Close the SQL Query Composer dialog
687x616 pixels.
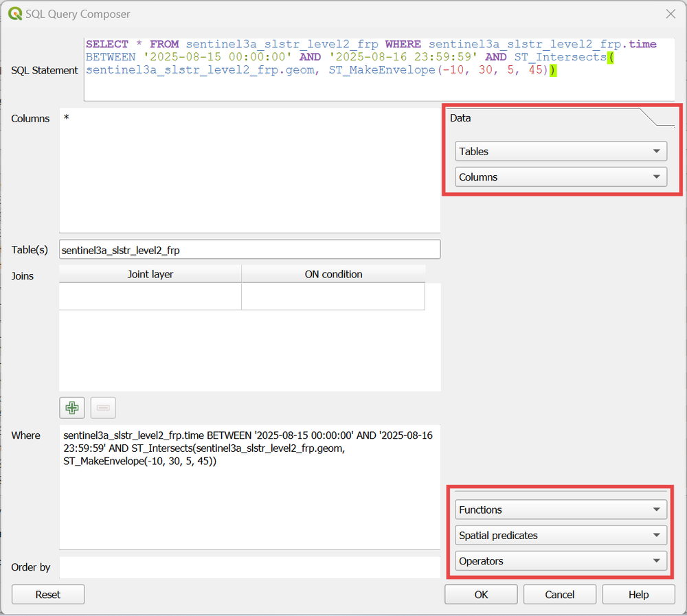pos(671,14)
